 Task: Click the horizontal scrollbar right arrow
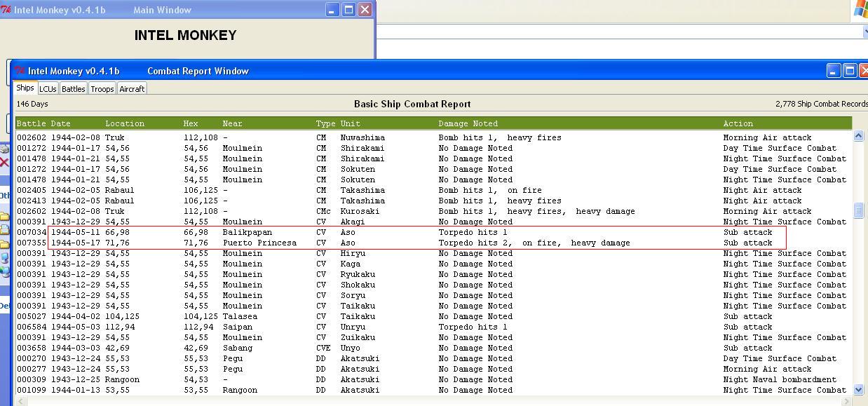click(846, 401)
